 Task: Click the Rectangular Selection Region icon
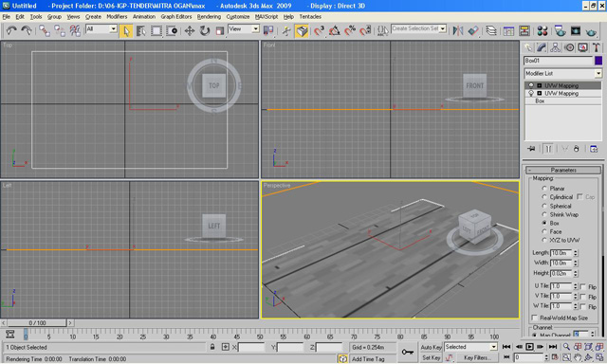(x=156, y=31)
